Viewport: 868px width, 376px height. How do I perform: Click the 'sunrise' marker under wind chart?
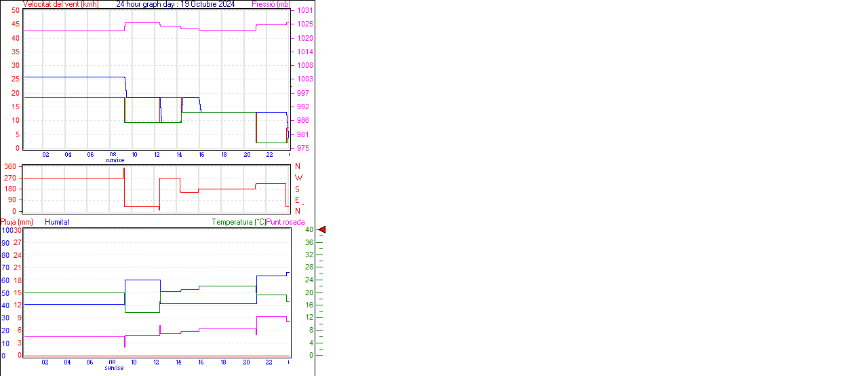coord(115,161)
